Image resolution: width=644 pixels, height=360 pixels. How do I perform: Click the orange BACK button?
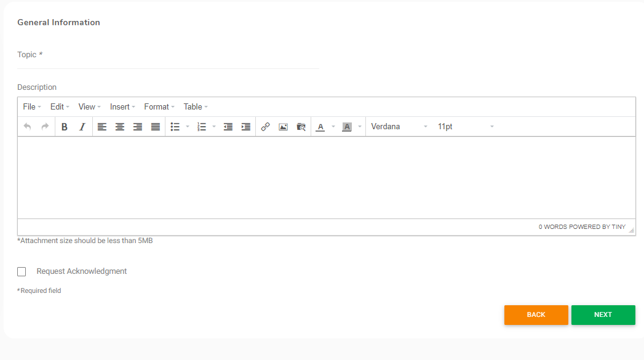click(x=536, y=314)
